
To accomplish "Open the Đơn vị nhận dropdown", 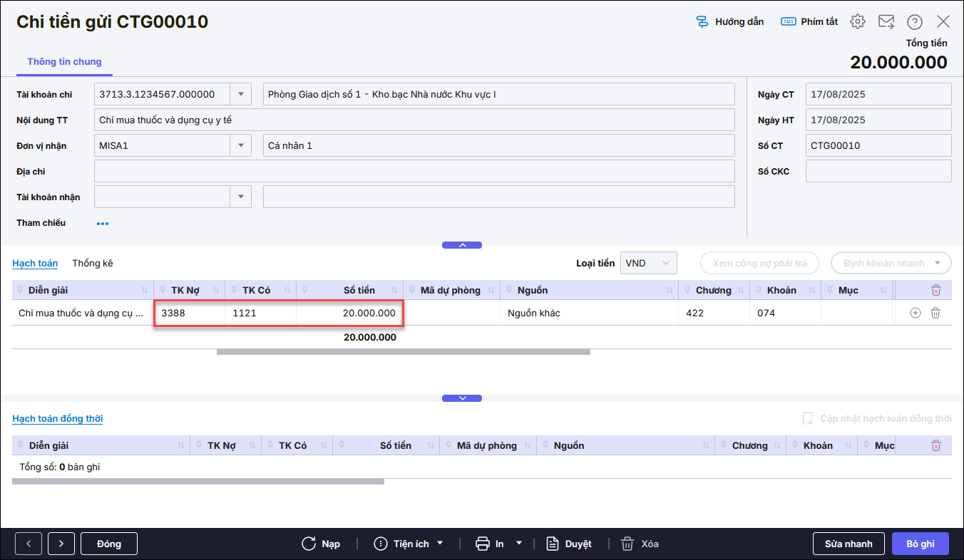I will click(241, 145).
